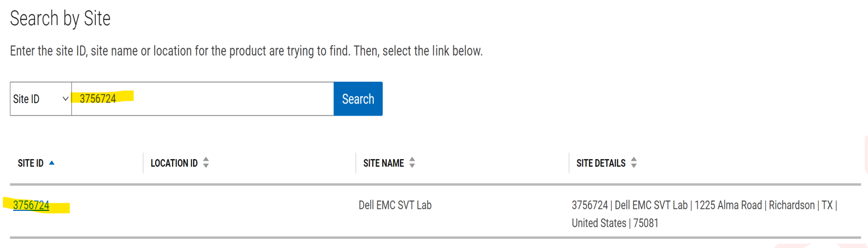This screenshot has width=868, height=248.
Task: Click the SITE NAME column header label
Action: [x=384, y=164]
